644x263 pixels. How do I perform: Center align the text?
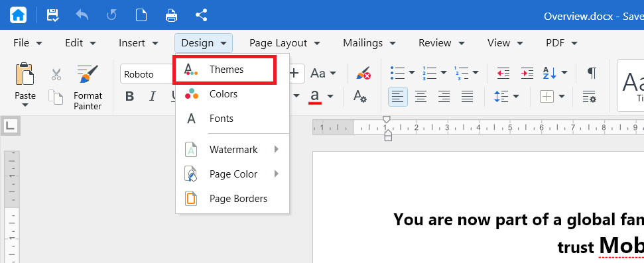(420, 97)
